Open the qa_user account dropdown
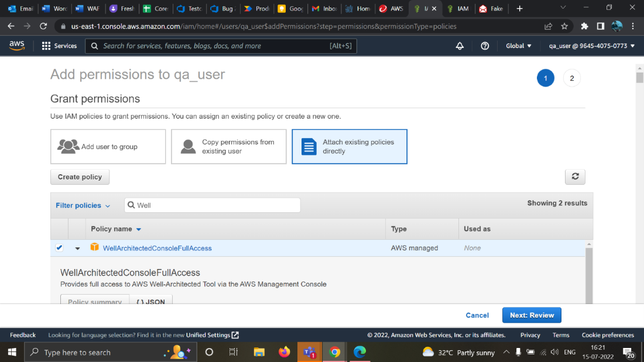The width and height of the screenshot is (644, 362). coord(592,46)
